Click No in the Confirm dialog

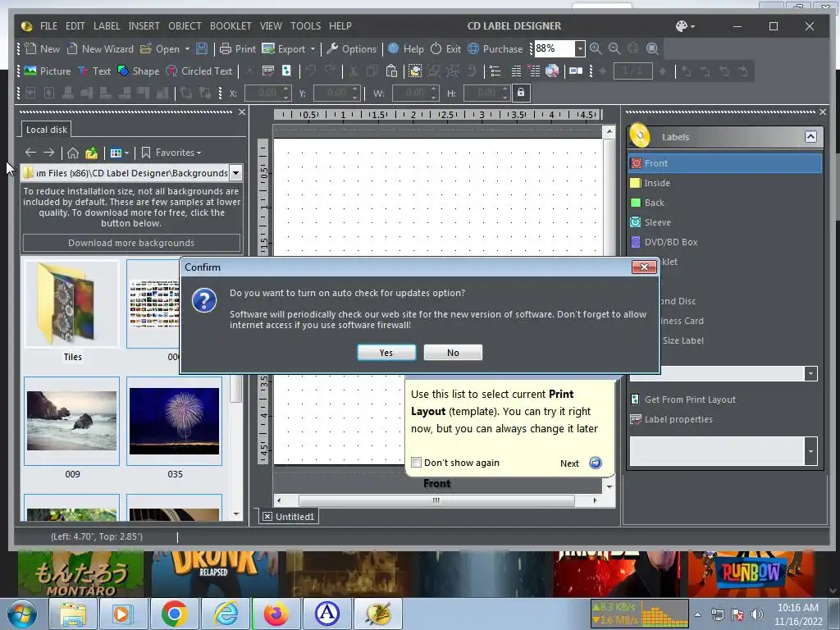[x=453, y=353]
